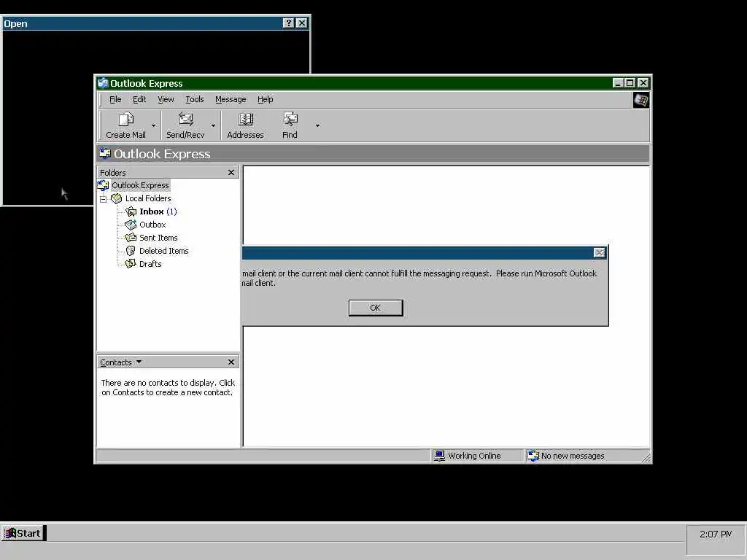Open the Addresses book icon
The width and height of the screenshot is (747, 560).
245,119
